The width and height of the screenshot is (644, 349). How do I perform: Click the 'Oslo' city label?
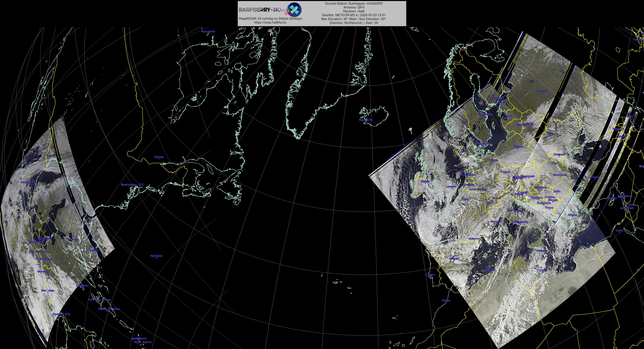pyautogui.click(x=465, y=123)
